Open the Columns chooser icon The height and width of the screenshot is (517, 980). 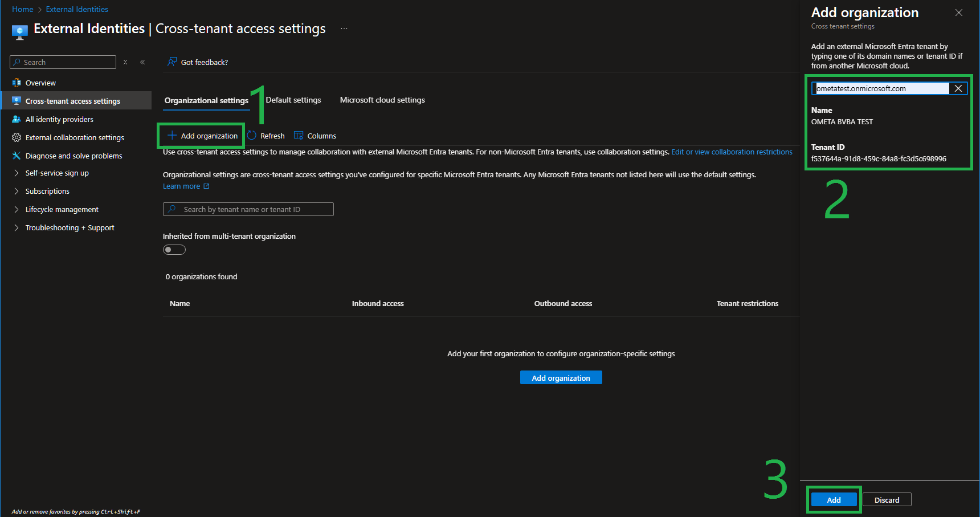(x=299, y=136)
